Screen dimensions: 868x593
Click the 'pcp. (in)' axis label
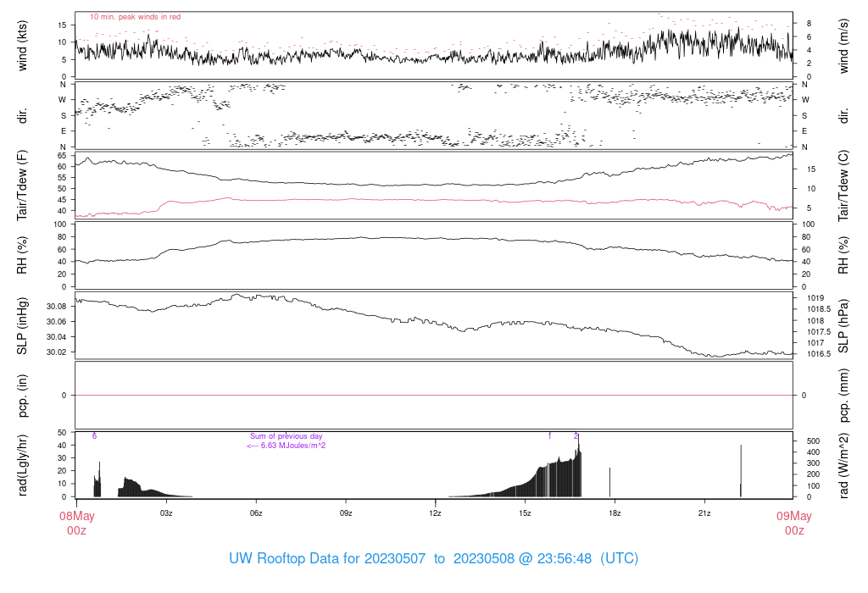pos(22,396)
